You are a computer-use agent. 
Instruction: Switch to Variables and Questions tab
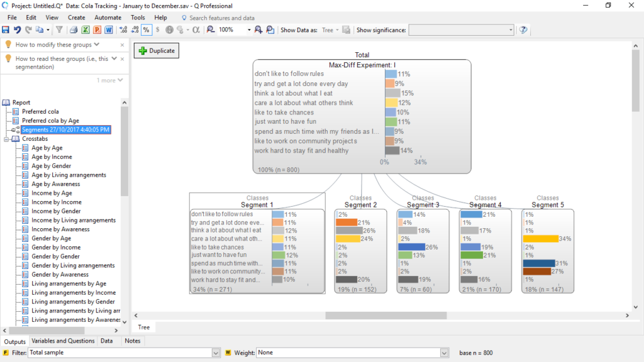(x=63, y=341)
